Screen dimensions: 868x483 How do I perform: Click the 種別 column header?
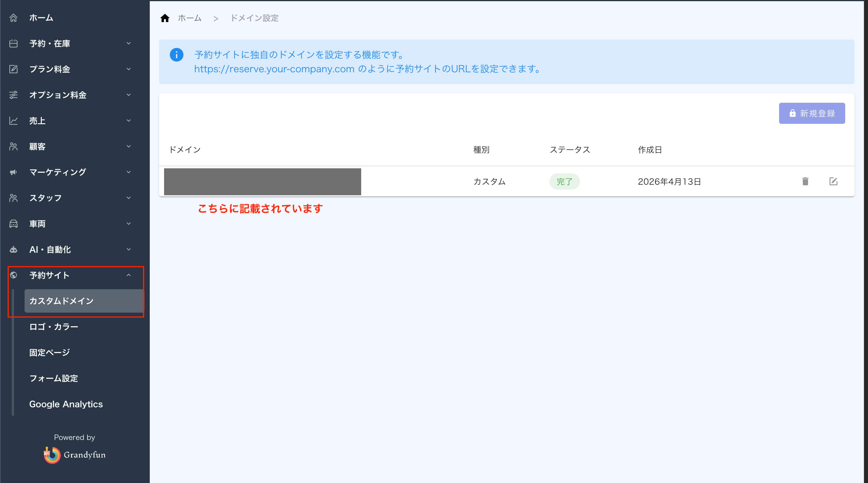pos(481,150)
